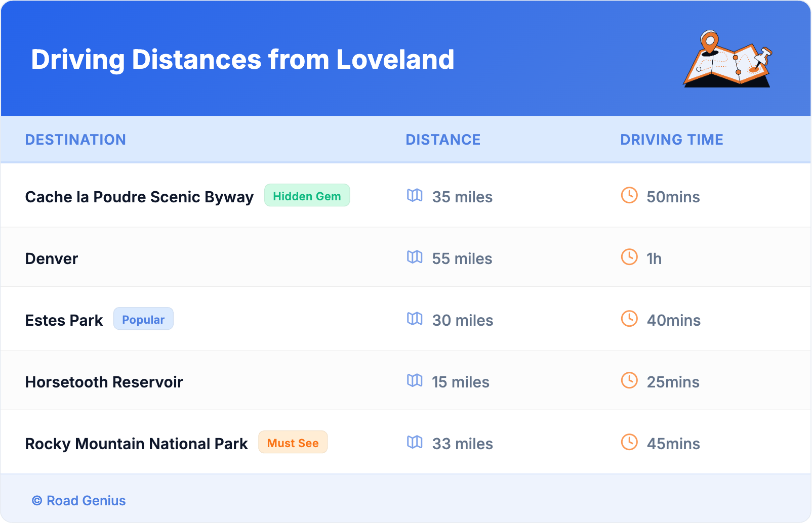Select the clock icon beside 40mins
812x523 pixels.
[x=629, y=319]
